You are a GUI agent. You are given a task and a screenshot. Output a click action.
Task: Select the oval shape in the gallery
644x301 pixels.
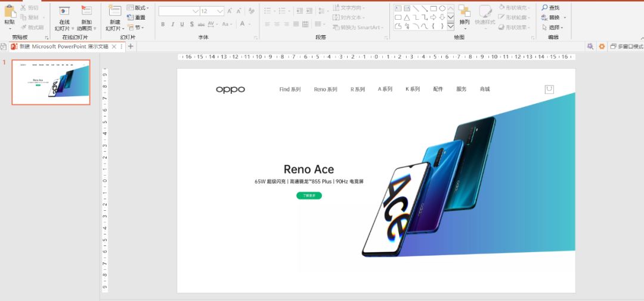(442, 8)
